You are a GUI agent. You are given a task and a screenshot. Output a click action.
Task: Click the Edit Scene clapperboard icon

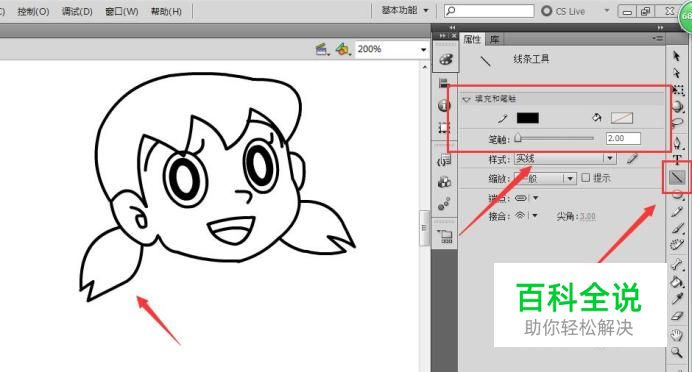[x=322, y=49]
